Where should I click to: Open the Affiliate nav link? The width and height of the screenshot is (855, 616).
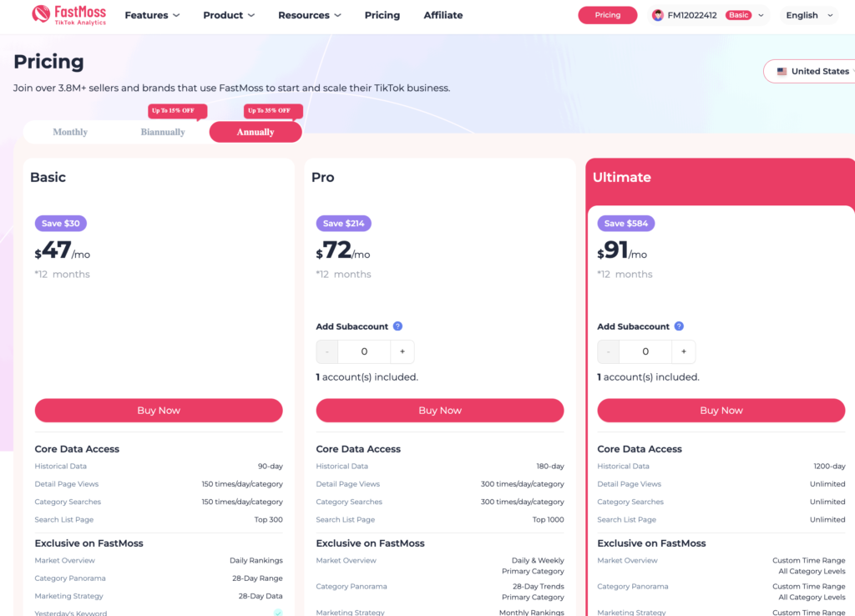[x=443, y=15]
